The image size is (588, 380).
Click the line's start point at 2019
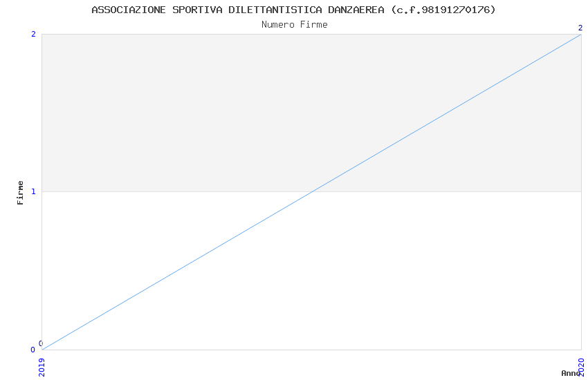(42, 350)
